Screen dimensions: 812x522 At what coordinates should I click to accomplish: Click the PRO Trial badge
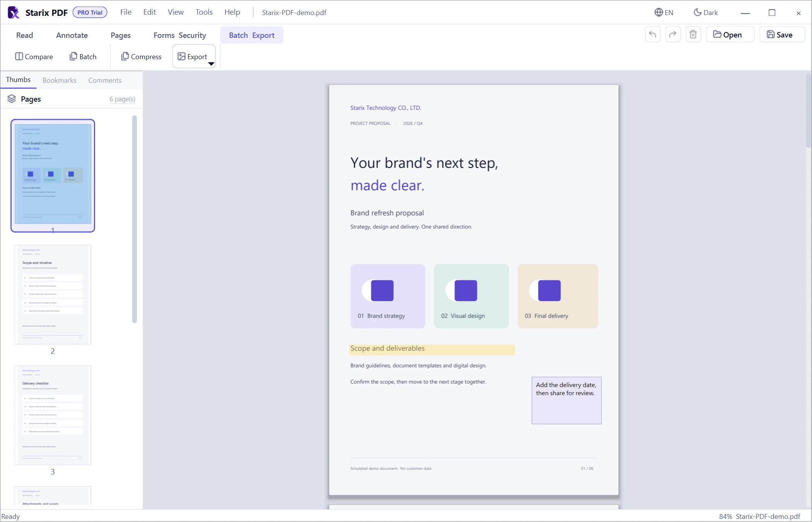(x=90, y=12)
